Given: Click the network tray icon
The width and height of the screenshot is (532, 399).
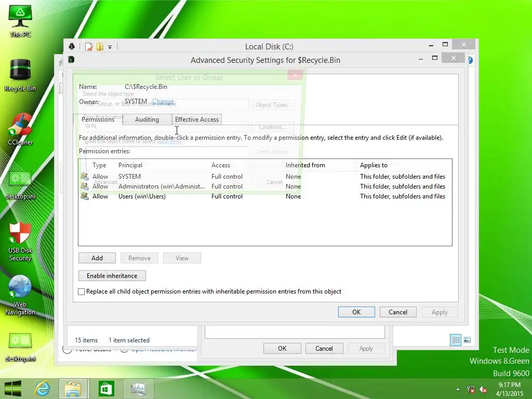Looking at the screenshot, I should click(471, 389).
